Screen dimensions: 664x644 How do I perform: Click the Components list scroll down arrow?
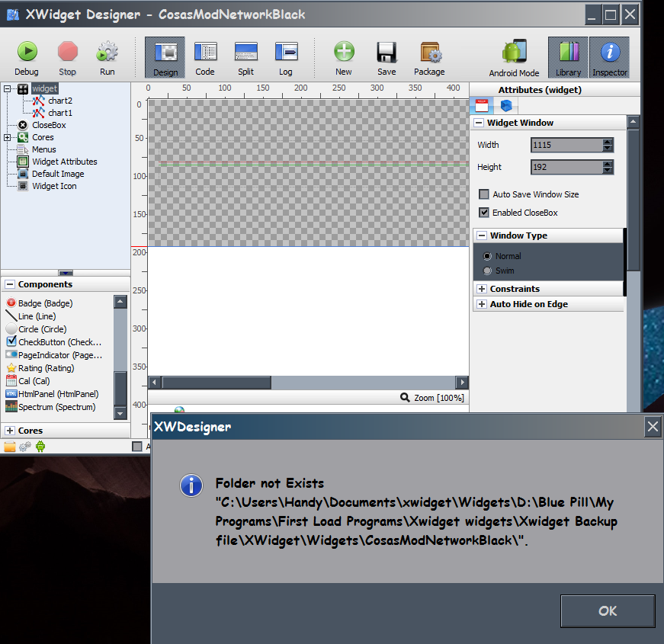point(120,414)
